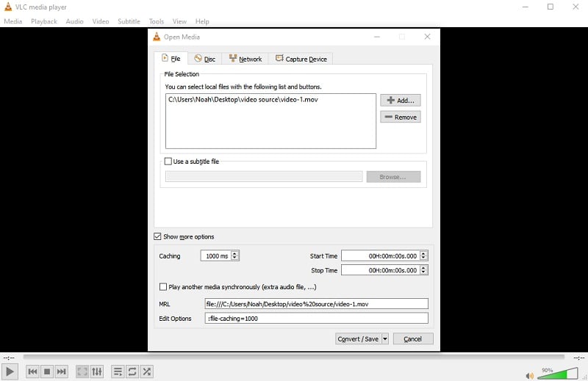Minimize the Open Media dialog
Screen dimensions: 588x381
pyautogui.click(x=377, y=37)
